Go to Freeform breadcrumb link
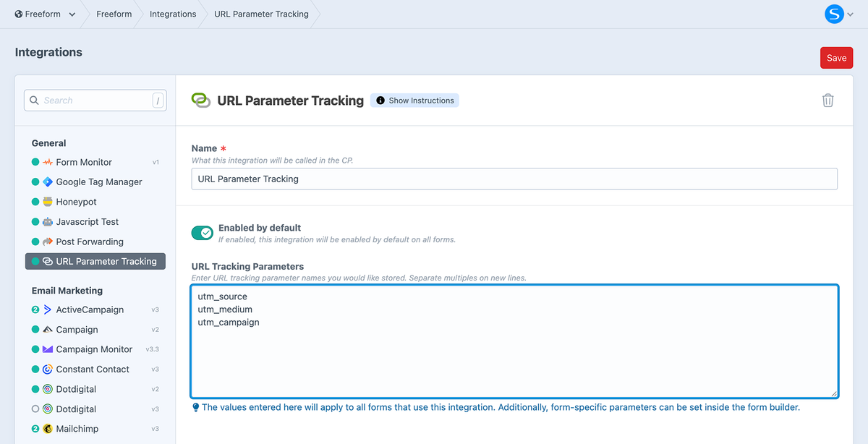Viewport: 868px width, 444px height. [114, 14]
